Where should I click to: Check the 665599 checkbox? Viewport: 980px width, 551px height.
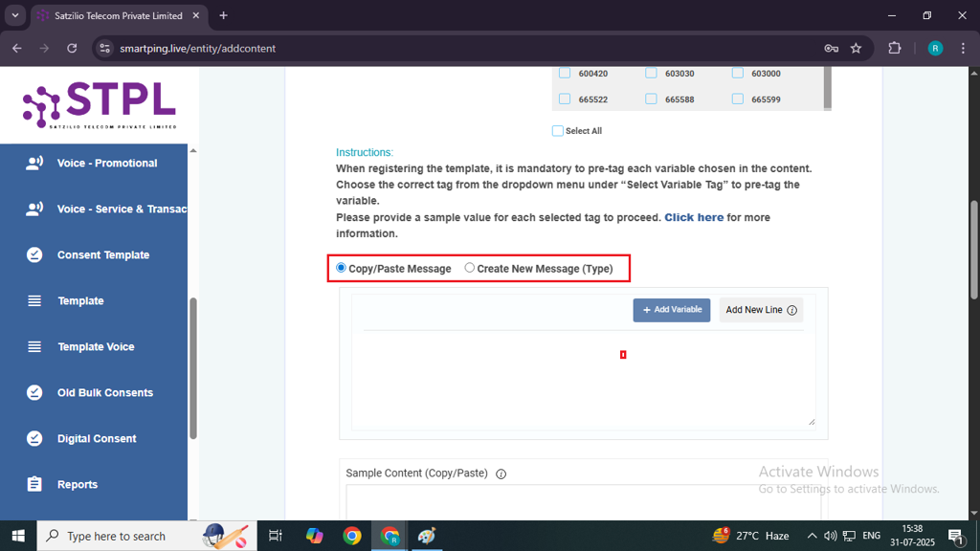(x=738, y=99)
